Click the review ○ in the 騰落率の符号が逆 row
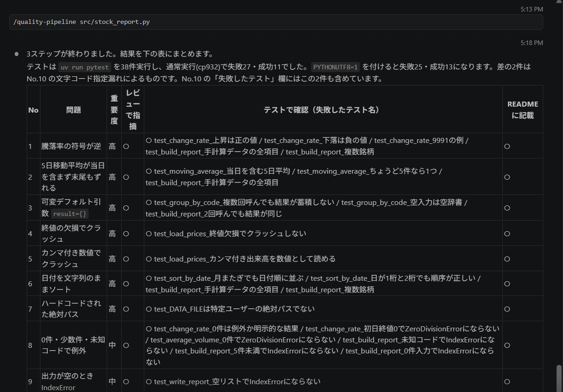Viewport: 563px width, 392px height. [x=126, y=146]
